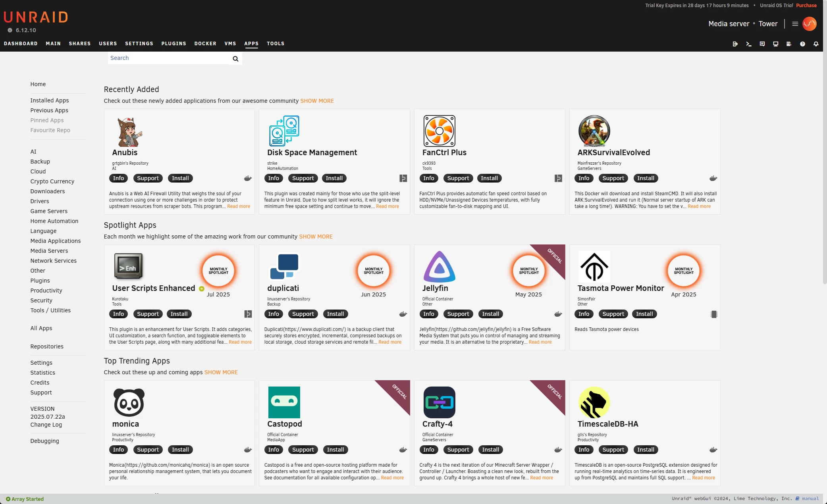827x504 pixels.
Task: Go to the PLUGINS menu tab
Action: coord(173,44)
